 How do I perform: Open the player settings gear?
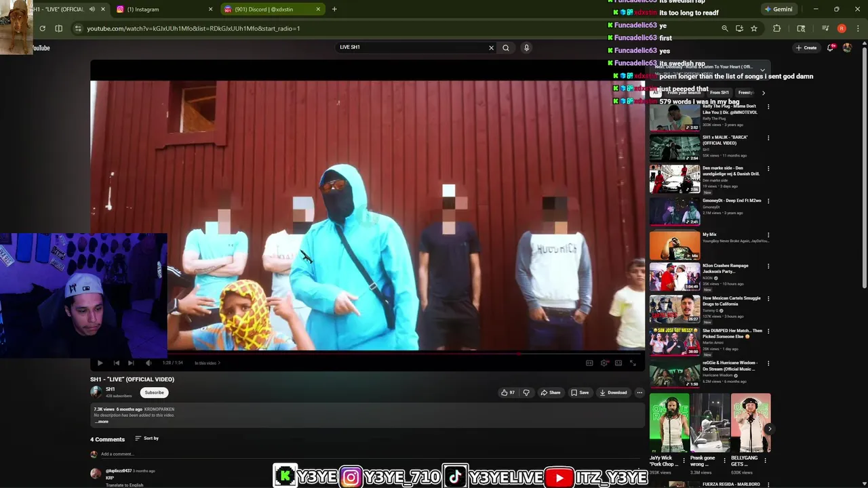[604, 363]
